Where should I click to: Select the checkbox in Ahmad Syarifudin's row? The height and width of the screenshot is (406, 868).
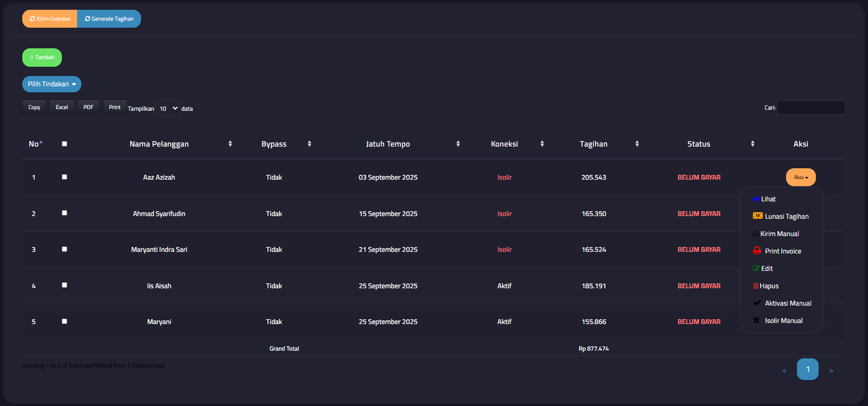click(x=65, y=213)
